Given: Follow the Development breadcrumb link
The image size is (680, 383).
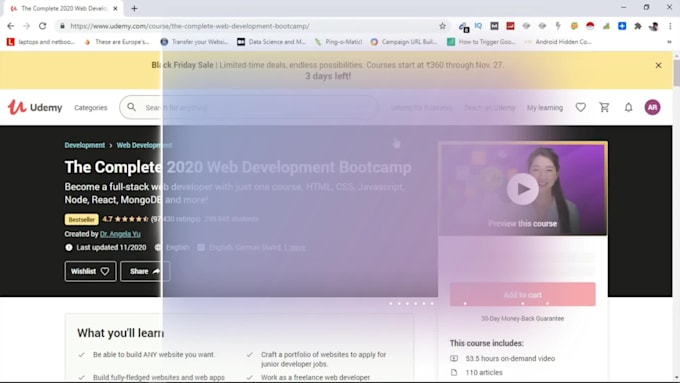Looking at the screenshot, I should (x=85, y=145).
